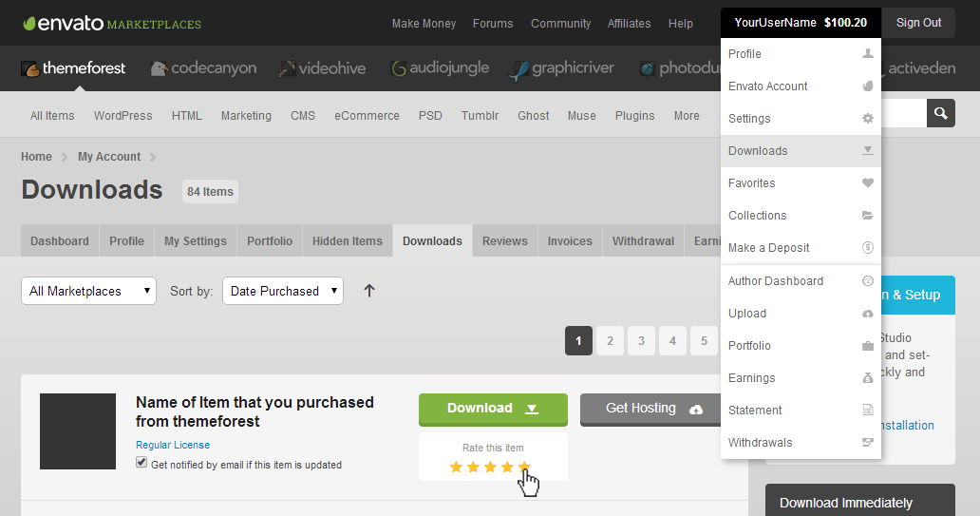Open Collections from the user menu

801,215
